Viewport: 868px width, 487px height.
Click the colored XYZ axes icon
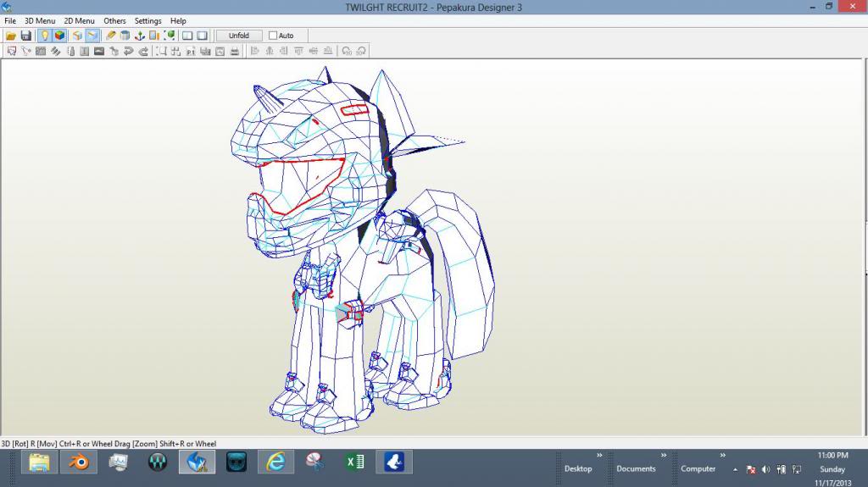coord(140,36)
